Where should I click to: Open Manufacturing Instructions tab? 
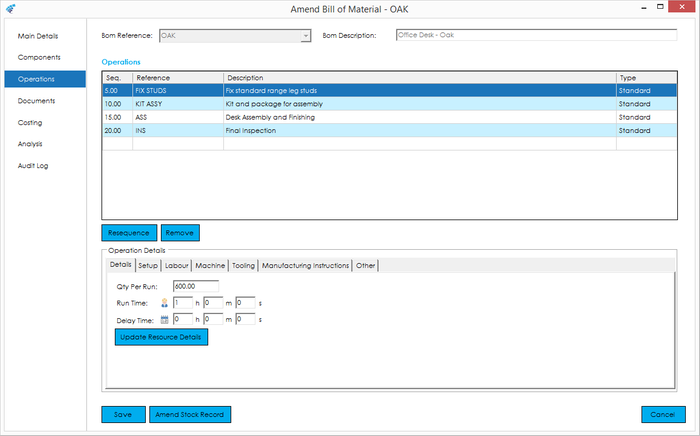click(305, 266)
